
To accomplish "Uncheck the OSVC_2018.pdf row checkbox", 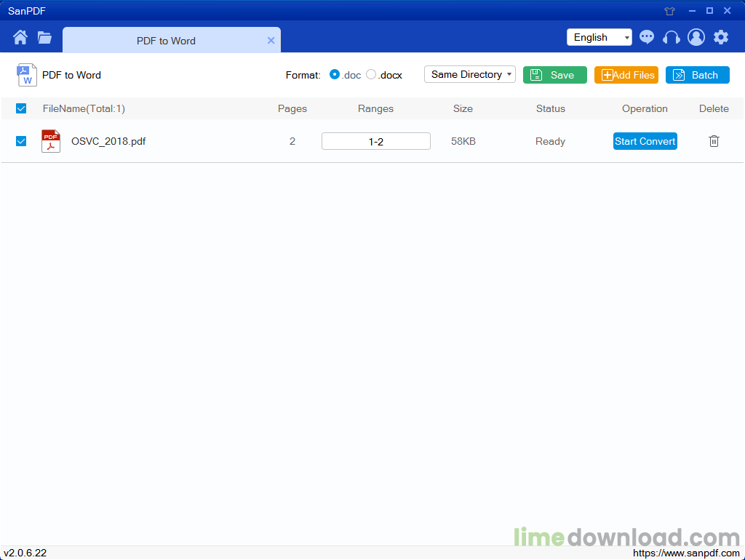I will click(21, 141).
